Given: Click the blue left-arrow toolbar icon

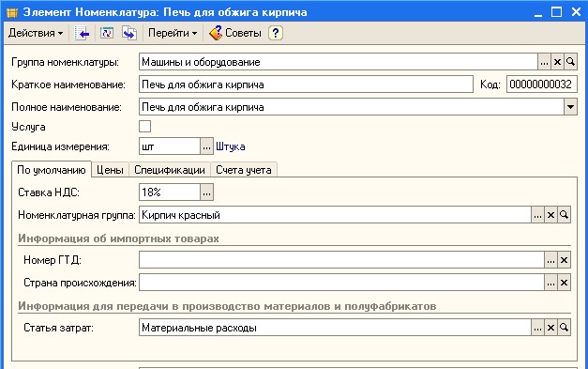Looking at the screenshot, I should [x=83, y=34].
